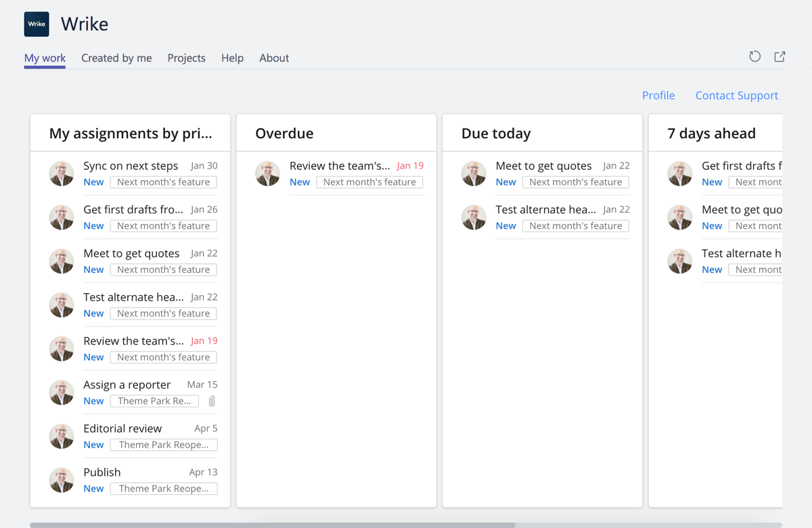The width and height of the screenshot is (812, 528).
Task: Go to the Projects tab
Action: tap(186, 58)
